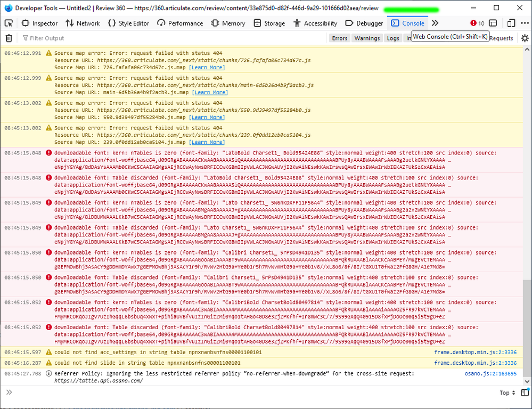Image resolution: width=532 pixels, height=409 pixels.
Task: Click Learn More for 726.fafafa06c734d67c.js.map
Action: [x=208, y=68]
